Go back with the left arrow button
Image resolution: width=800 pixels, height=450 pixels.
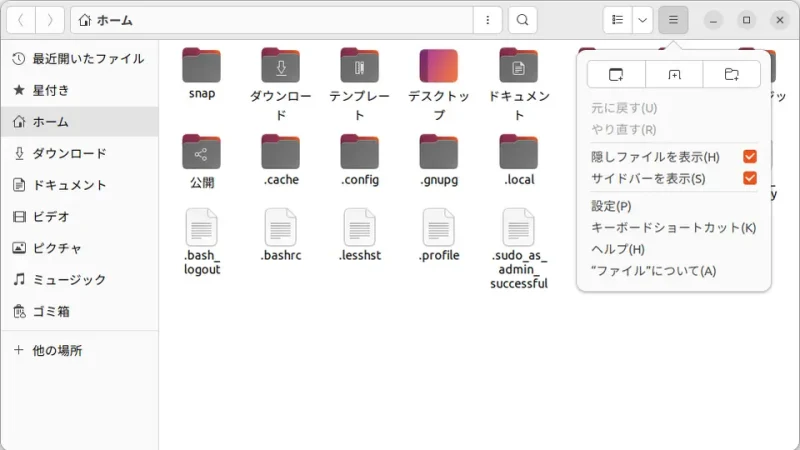[22, 20]
